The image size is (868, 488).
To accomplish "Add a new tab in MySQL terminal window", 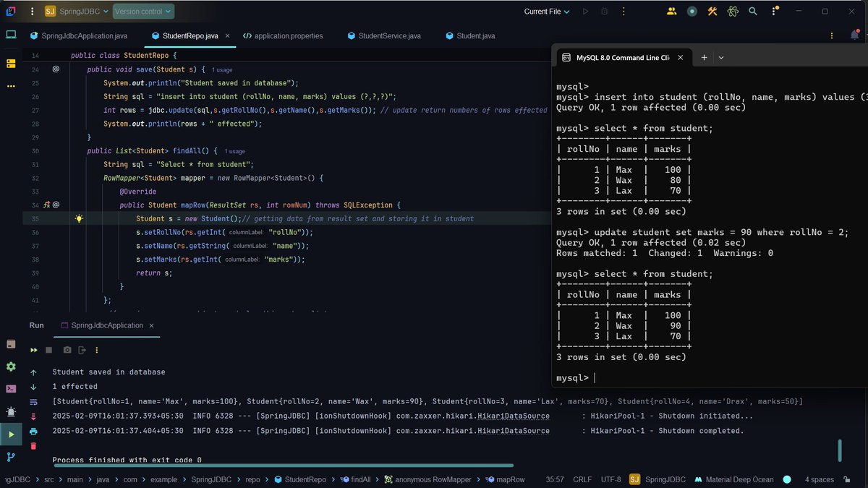I will coord(704,58).
